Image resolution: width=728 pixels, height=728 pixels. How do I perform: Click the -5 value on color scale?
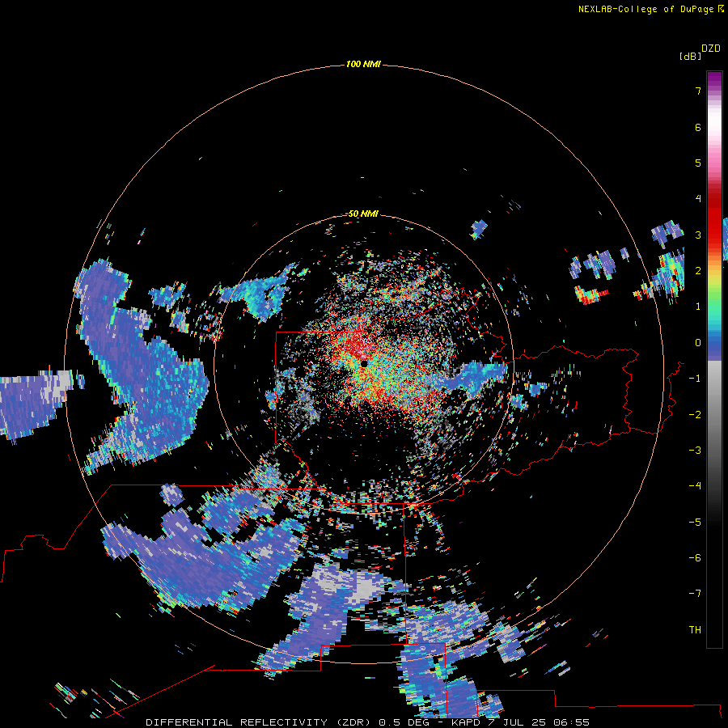pyautogui.click(x=695, y=523)
